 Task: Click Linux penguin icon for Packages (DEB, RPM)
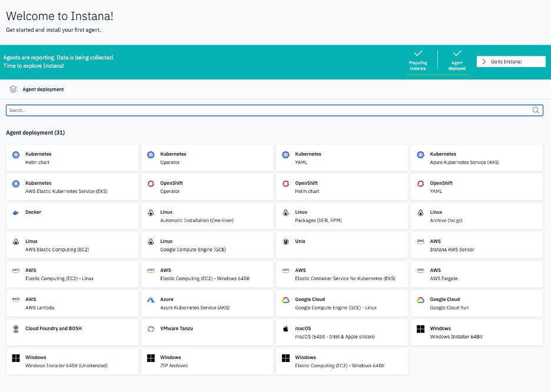click(x=286, y=212)
